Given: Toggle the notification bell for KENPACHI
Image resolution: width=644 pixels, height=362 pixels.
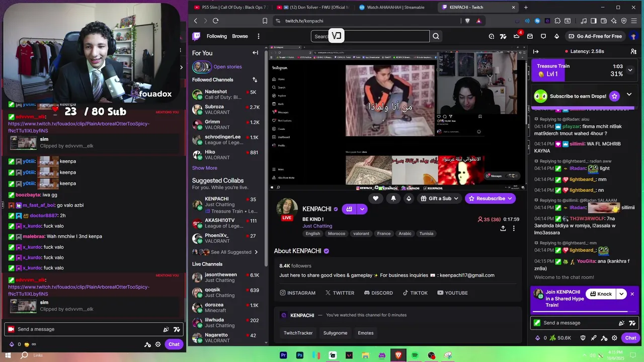Looking at the screenshot, I should [x=393, y=199].
